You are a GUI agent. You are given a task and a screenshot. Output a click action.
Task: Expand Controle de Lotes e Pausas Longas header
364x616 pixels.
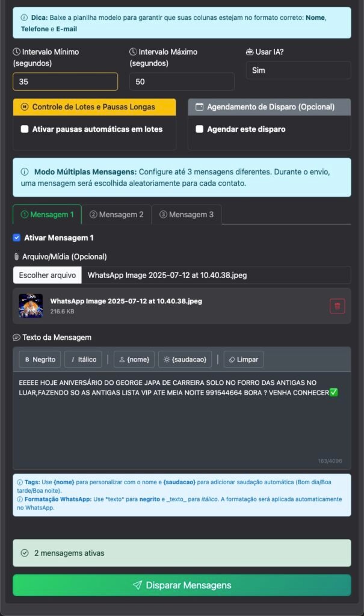(x=94, y=107)
